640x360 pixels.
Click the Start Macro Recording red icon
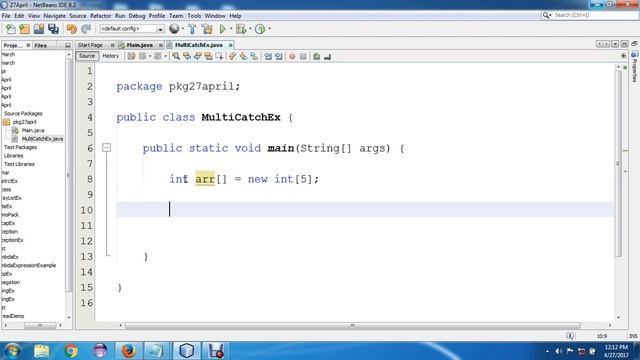tap(292, 56)
